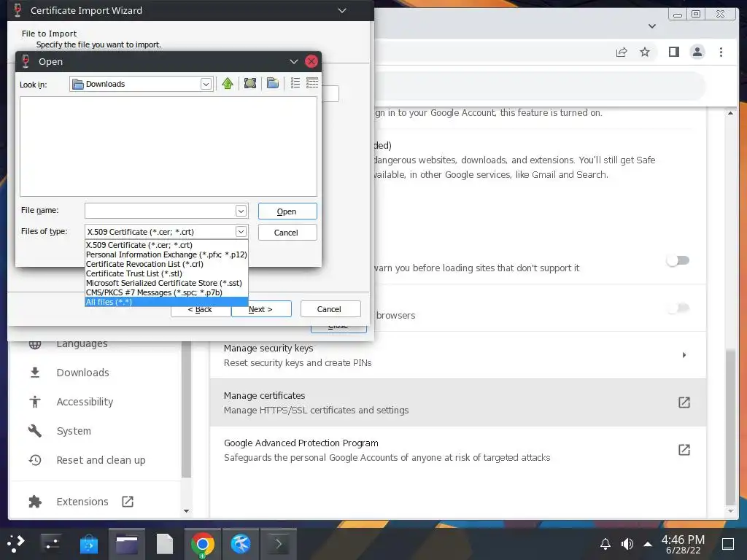
Task: Share this page from Chrome toolbar
Action: 622,52
